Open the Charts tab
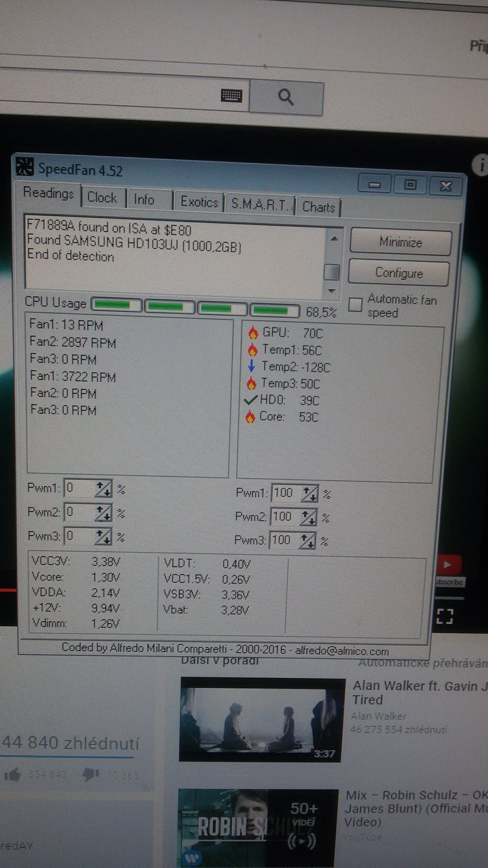 [319, 207]
